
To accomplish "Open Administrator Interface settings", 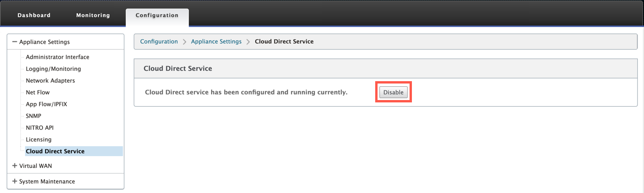I will [x=57, y=57].
